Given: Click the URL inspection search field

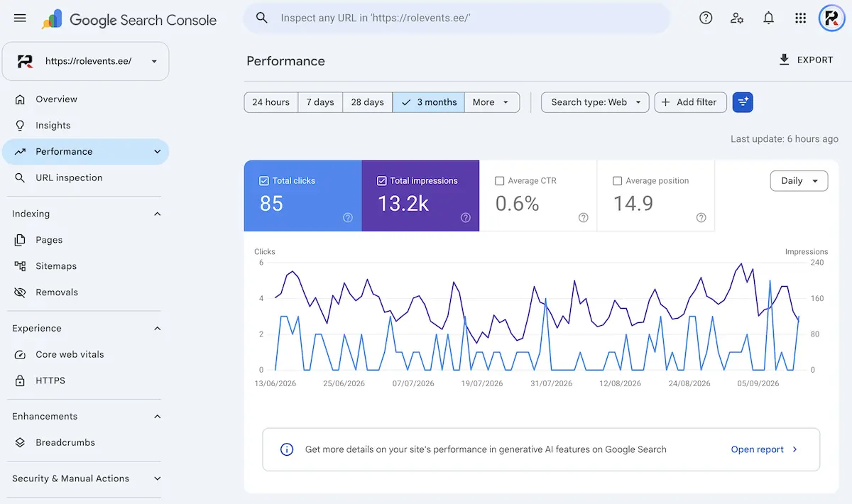Looking at the screenshot, I should (x=457, y=18).
